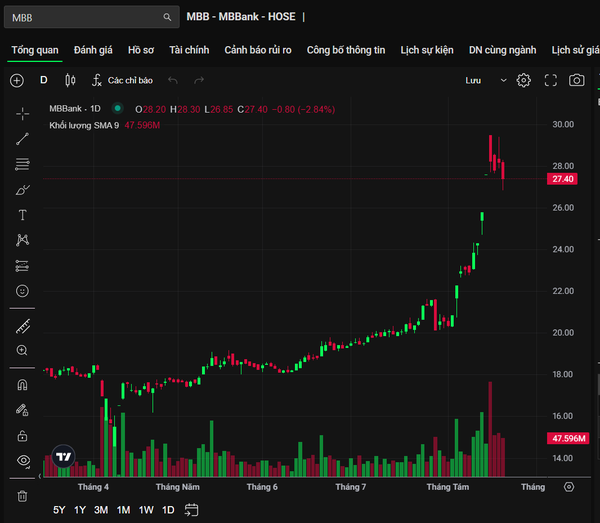Click the undo arrow in chart toolbar
Screen dimensions: 600x523
(x=173, y=80)
